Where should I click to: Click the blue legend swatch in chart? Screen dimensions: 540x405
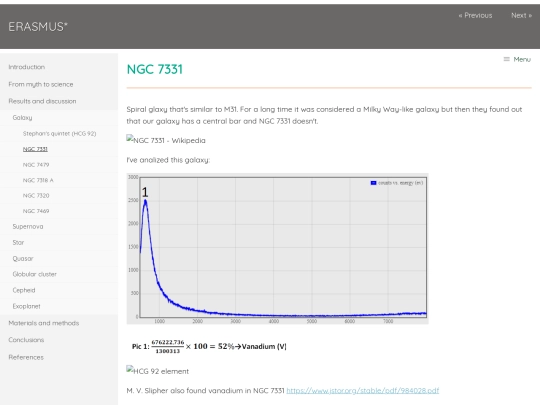[373, 183]
